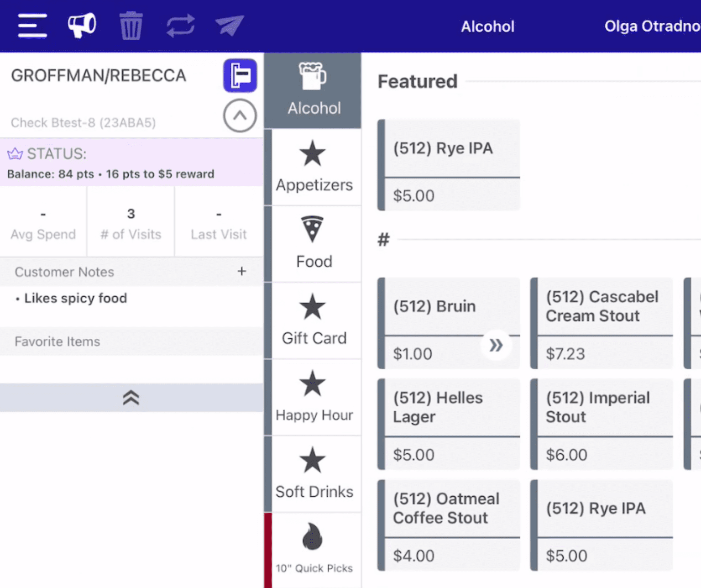Add a customer note with plus icon
Screen dimensions: 701x588
click(242, 272)
